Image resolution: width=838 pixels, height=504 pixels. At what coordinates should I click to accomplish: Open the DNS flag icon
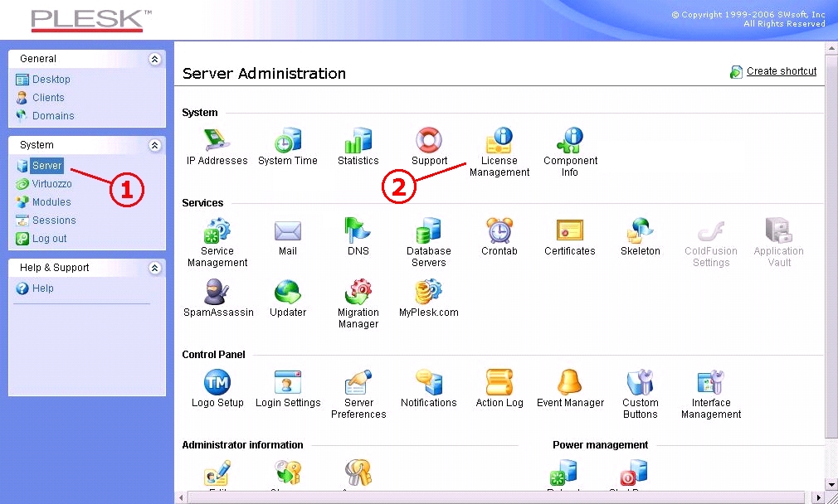pos(358,230)
